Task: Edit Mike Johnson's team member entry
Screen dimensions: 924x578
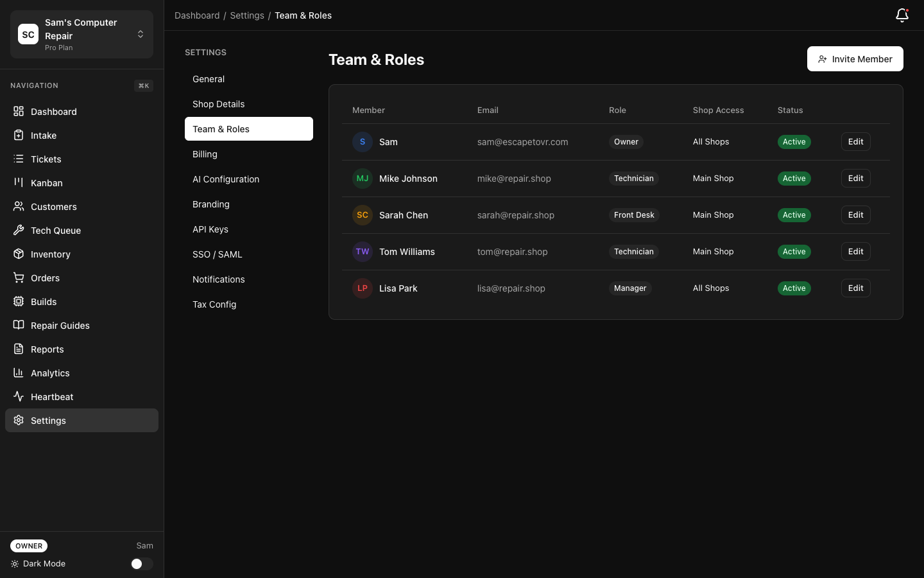Action: tap(855, 179)
